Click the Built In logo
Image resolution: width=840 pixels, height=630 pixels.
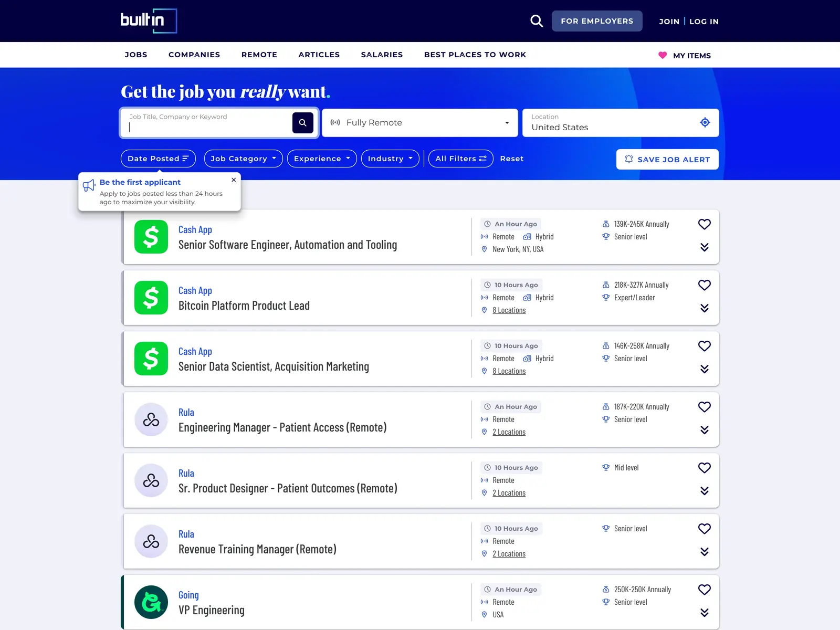(149, 21)
